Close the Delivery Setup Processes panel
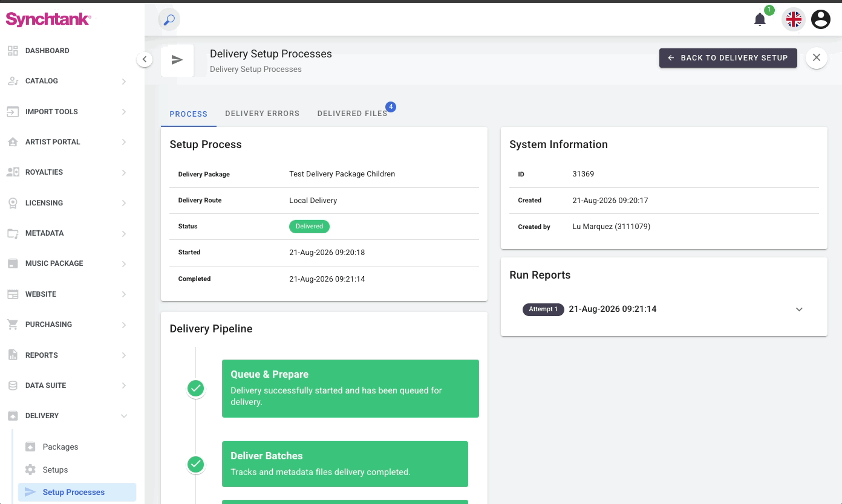Viewport: 842px width, 504px height. point(817,58)
